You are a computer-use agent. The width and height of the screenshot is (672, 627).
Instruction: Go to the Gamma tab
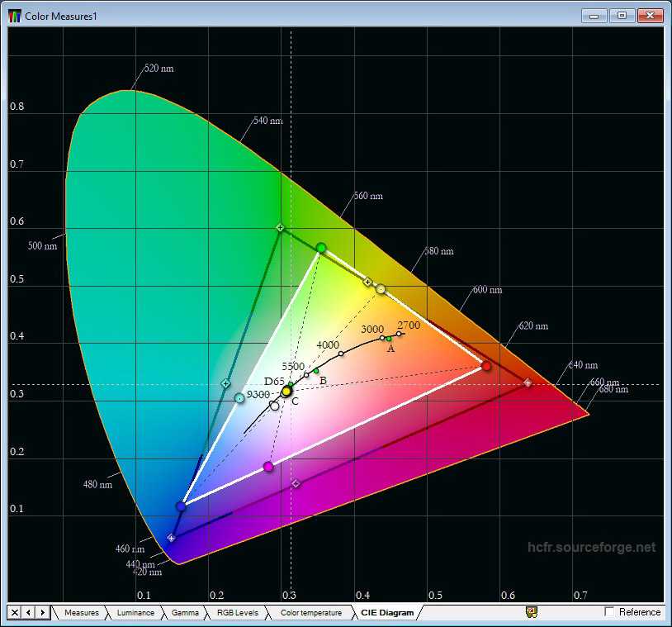[185, 613]
